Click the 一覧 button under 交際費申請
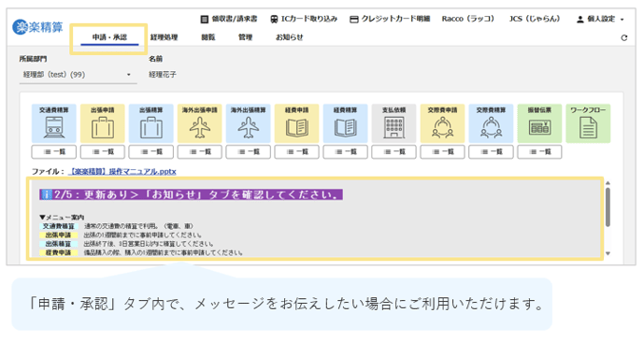The image size is (644, 342). point(442,152)
